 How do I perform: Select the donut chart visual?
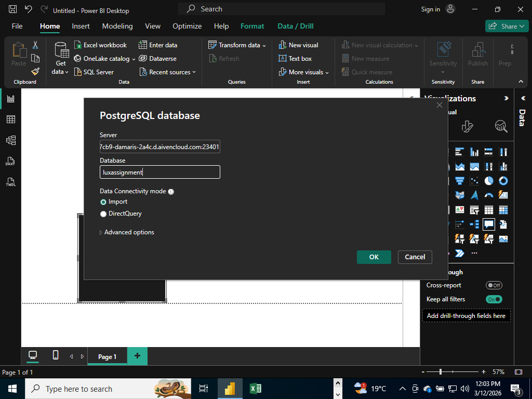(x=503, y=181)
